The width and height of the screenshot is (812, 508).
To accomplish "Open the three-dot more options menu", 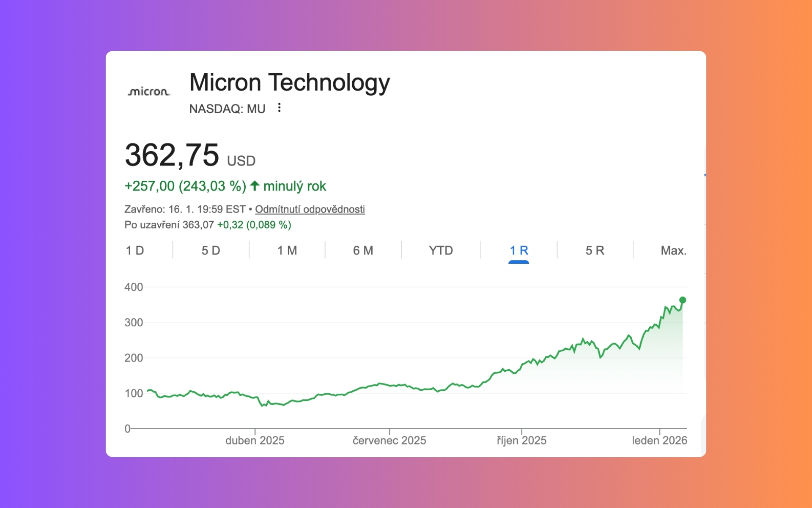I will (279, 108).
